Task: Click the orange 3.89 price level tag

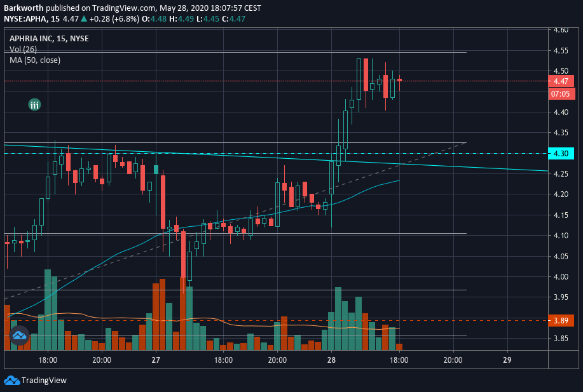Action: pyautogui.click(x=561, y=320)
